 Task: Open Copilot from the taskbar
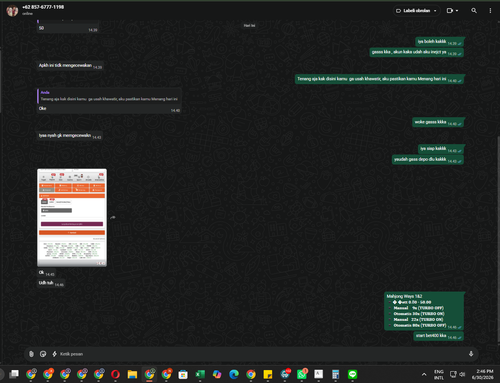217,374
